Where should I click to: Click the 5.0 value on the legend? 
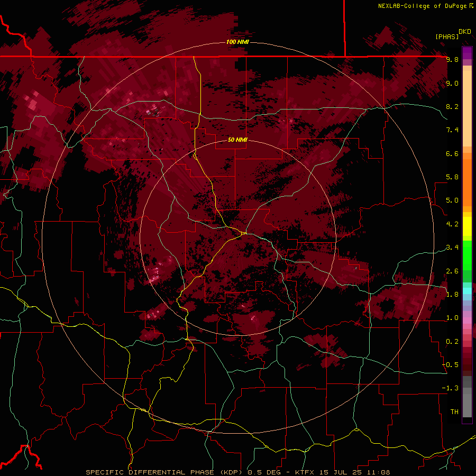click(x=452, y=200)
